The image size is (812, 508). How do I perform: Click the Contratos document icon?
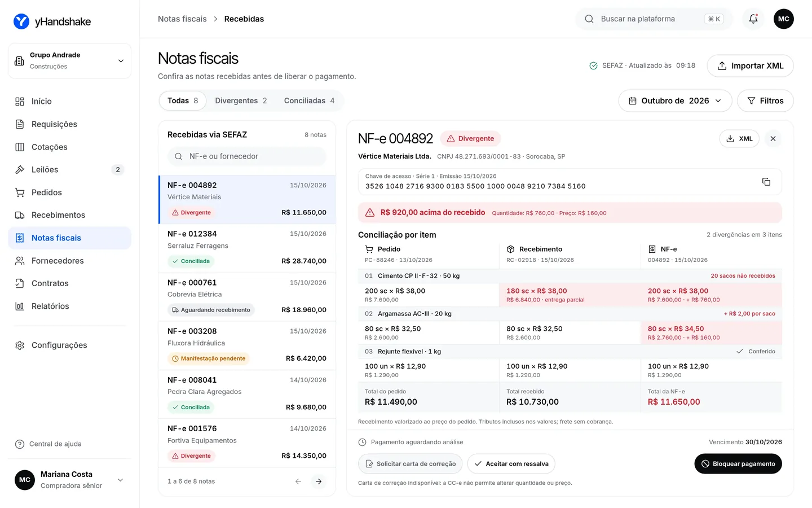[x=20, y=283]
